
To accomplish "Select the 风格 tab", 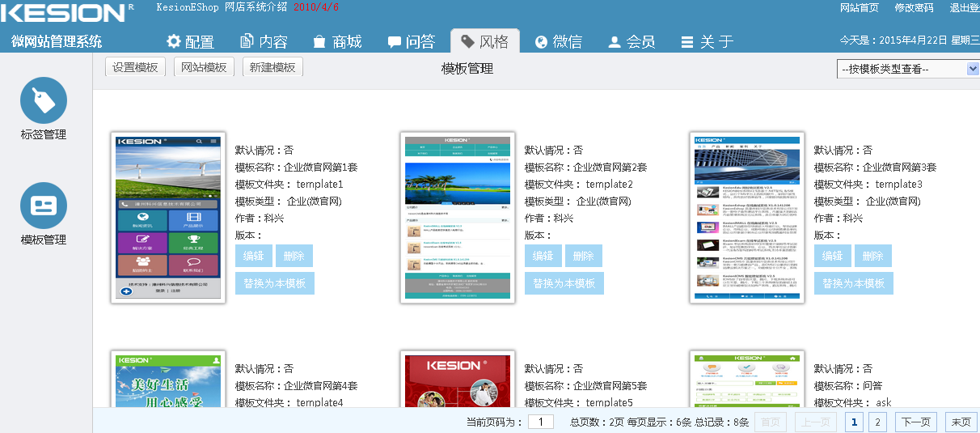I will [x=484, y=42].
